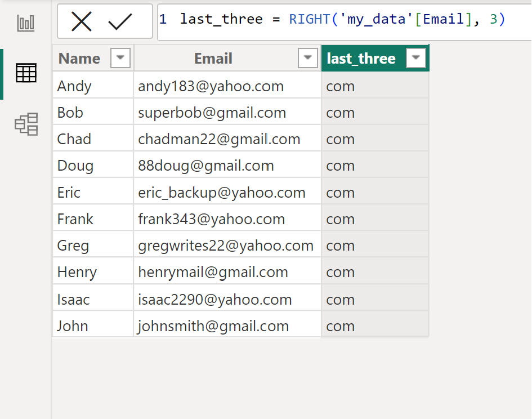Viewport: 532px width, 419px height.
Task: Click the cell containing Andy
Action: 74,86
